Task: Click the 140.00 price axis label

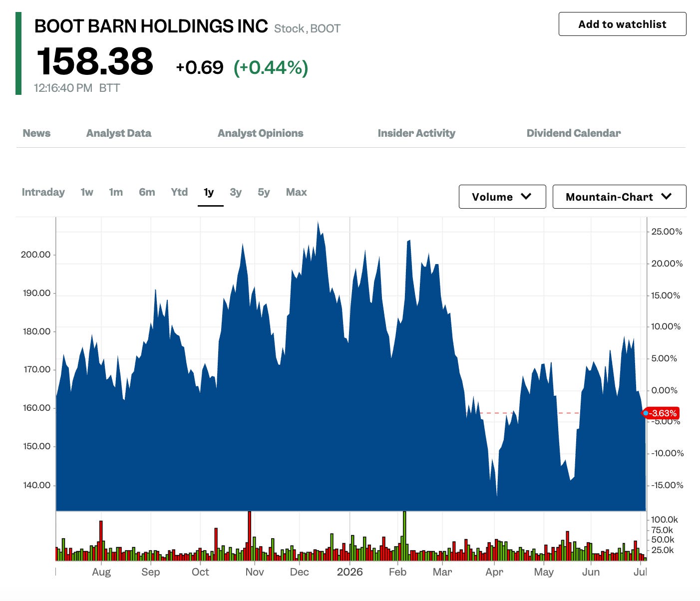Action: tap(37, 485)
